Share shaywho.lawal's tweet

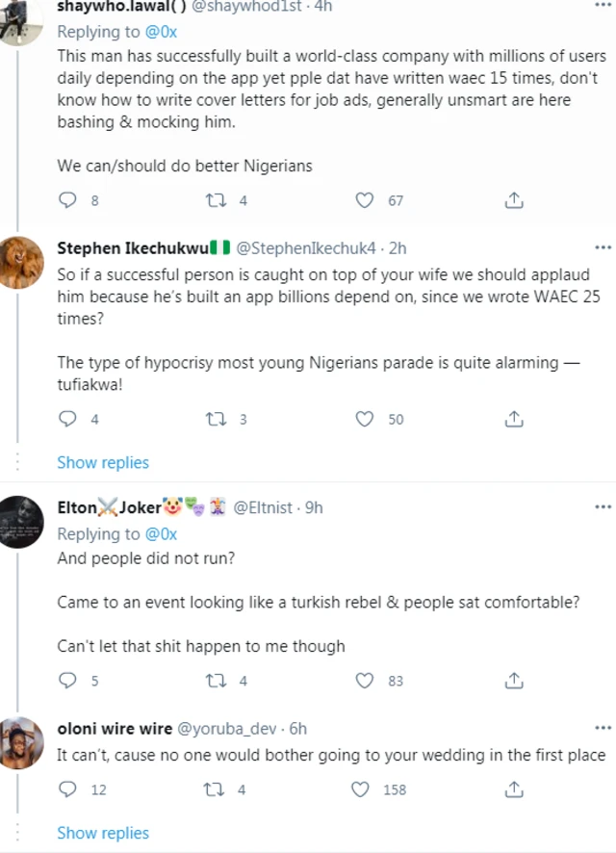(514, 200)
